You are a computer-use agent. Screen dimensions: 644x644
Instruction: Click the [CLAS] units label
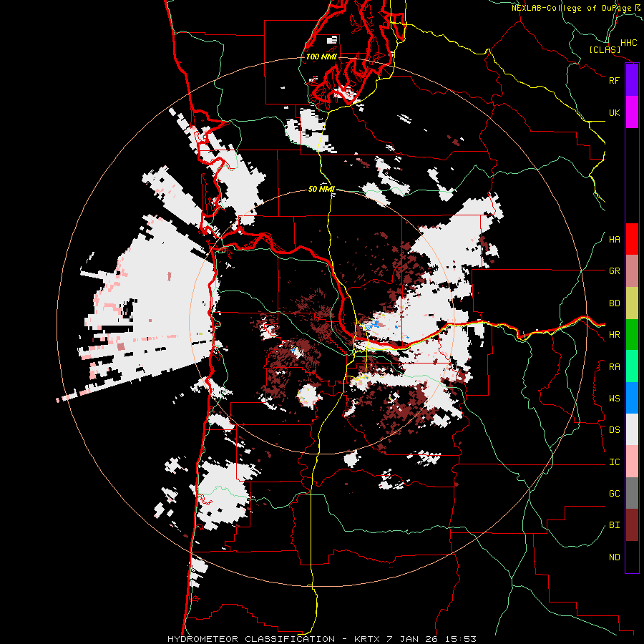605,49
